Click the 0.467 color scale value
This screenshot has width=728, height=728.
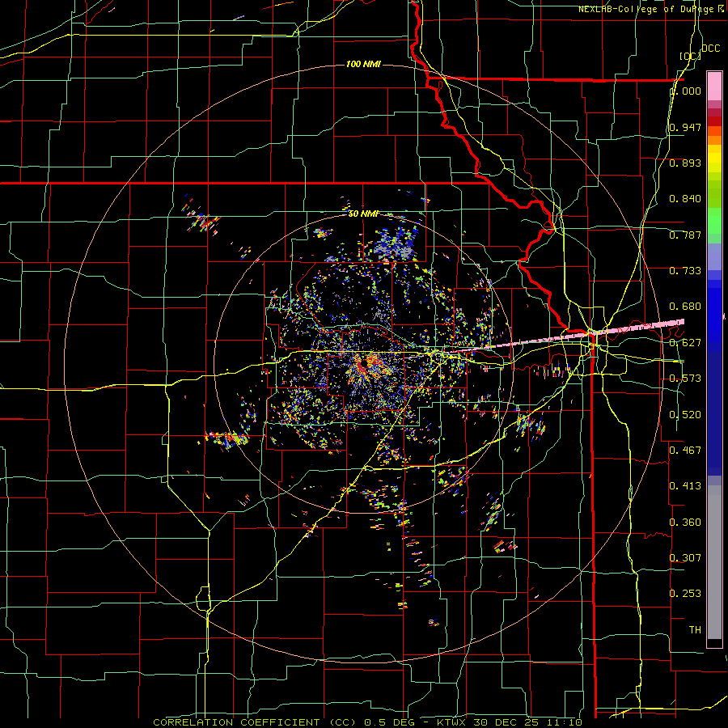[685, 450]
